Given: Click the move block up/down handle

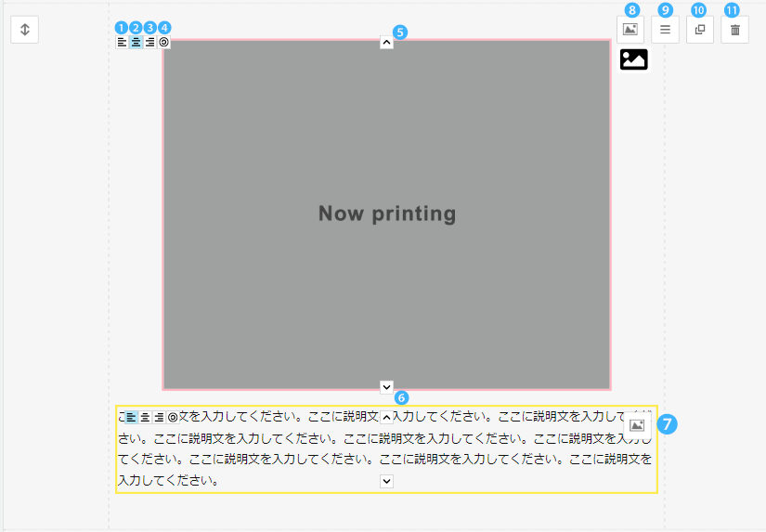Looking at the screenshot, I should [25, 30].
